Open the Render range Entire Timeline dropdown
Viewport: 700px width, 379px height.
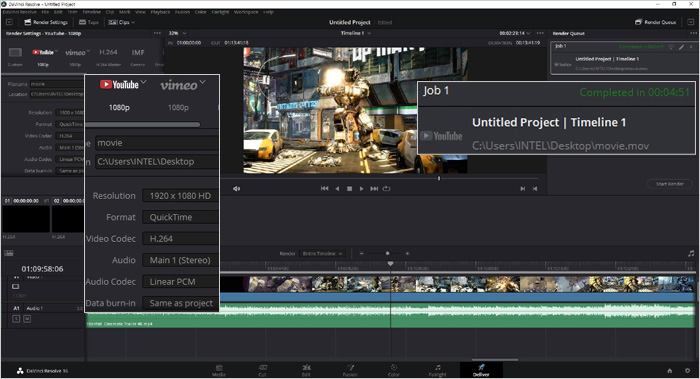point(322,254)
